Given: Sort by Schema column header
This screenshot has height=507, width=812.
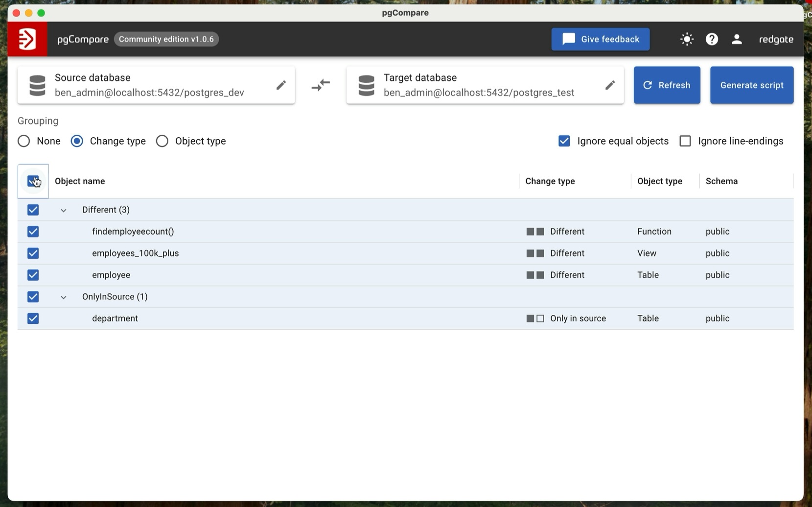Looking at the screenshot, I should (721, 181).
